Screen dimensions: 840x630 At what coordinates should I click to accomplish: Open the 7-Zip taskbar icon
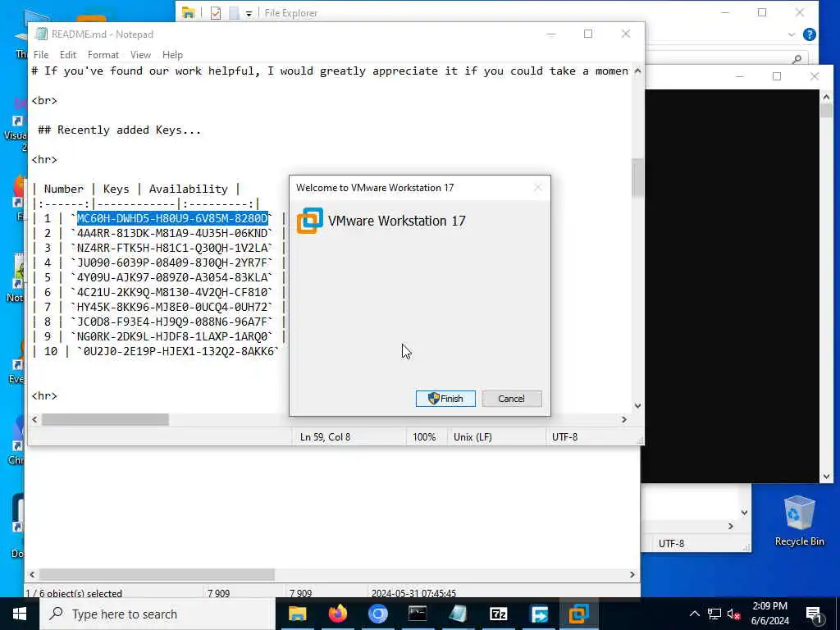coord(498,614)
